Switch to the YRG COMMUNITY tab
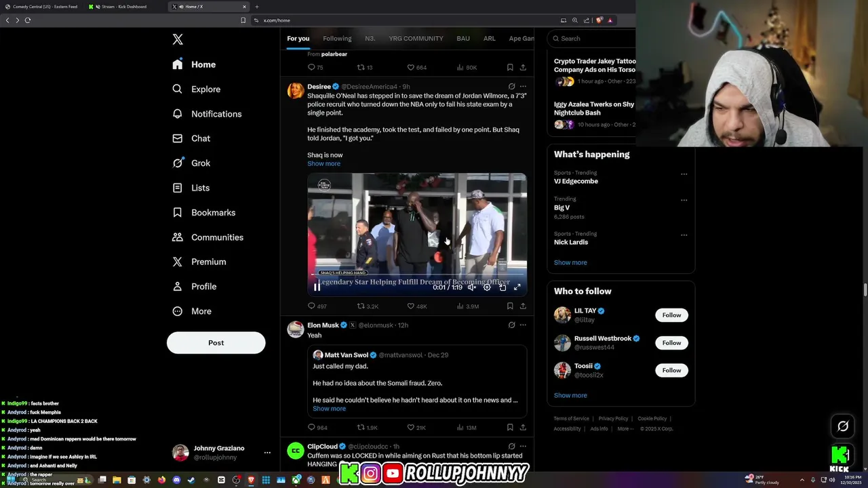The height and width of the screenshot is (488, 868). 416,39
